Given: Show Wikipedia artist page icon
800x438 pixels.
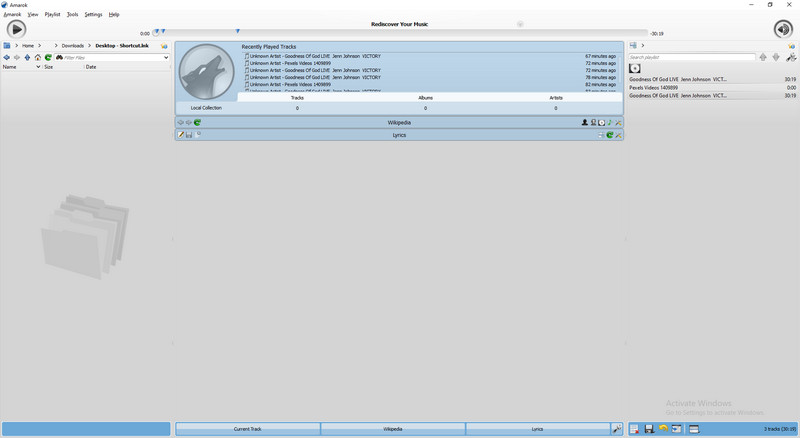Looking at the screenshot, I should pos(585,123).
